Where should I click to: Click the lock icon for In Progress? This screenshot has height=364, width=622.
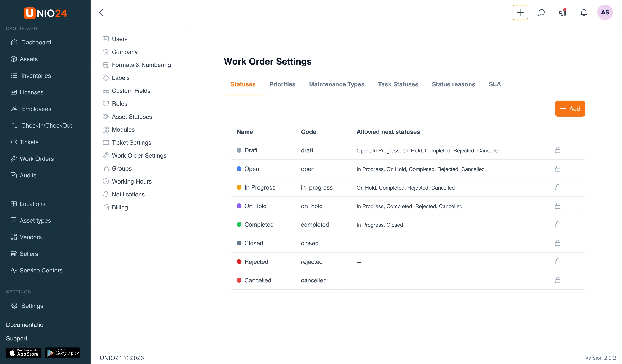pyautogui.click(x=558, y=187)
